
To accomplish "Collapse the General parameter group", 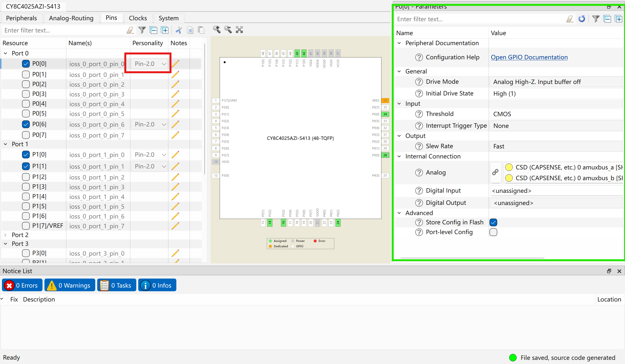I will [399, 72].
